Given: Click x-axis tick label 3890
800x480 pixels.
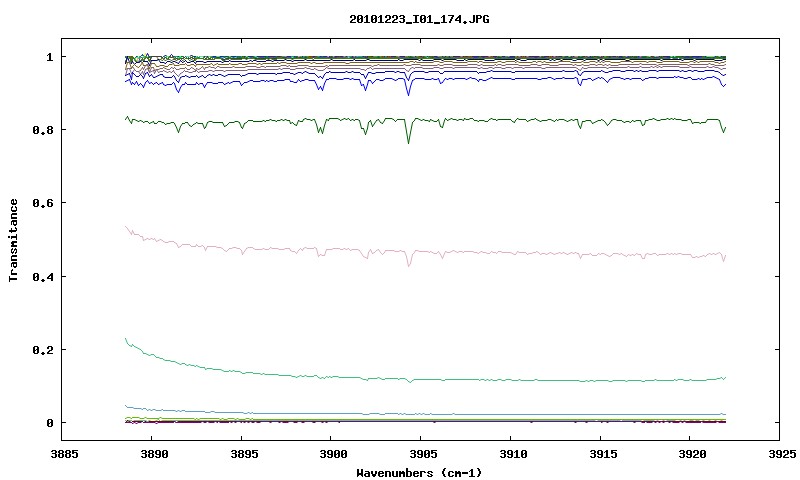Looking at the screenshot, I should [154, 454].
